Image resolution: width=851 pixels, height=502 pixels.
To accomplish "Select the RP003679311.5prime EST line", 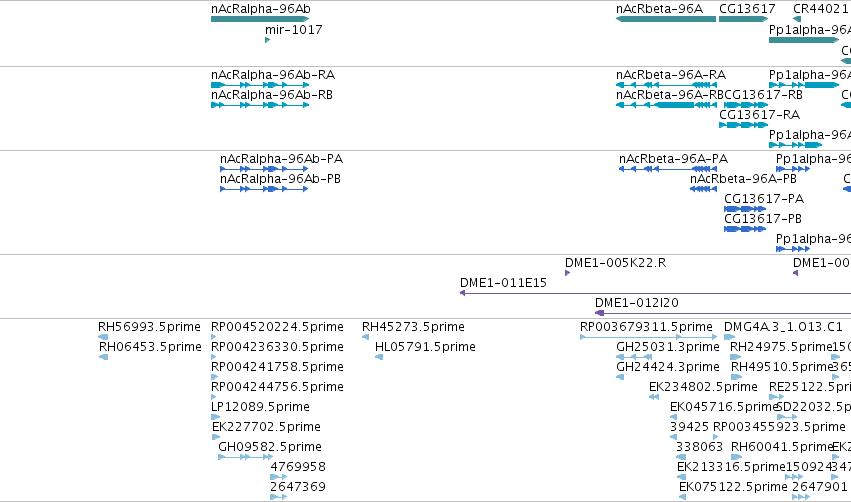I will 649,337.
